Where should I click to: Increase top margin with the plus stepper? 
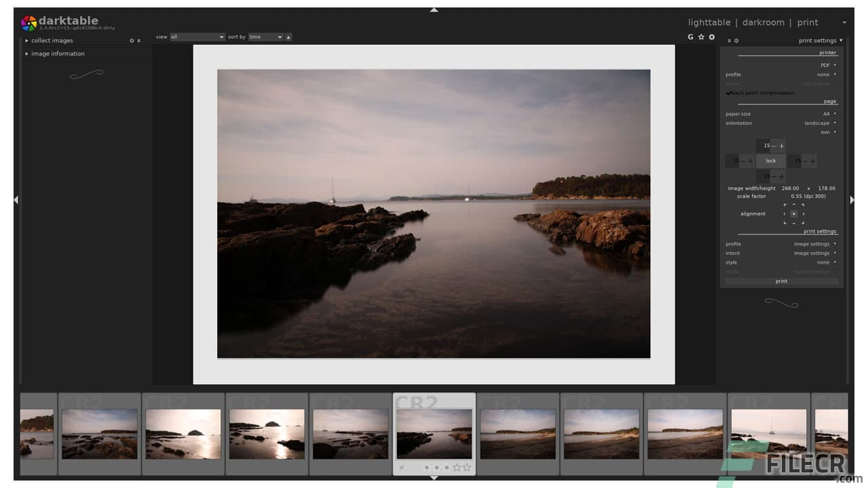click(x=781, y=145)
